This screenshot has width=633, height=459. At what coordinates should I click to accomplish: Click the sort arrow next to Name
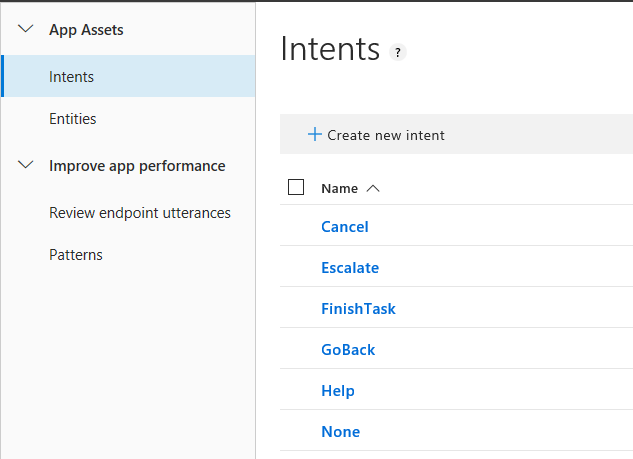(x=373, y=188)
